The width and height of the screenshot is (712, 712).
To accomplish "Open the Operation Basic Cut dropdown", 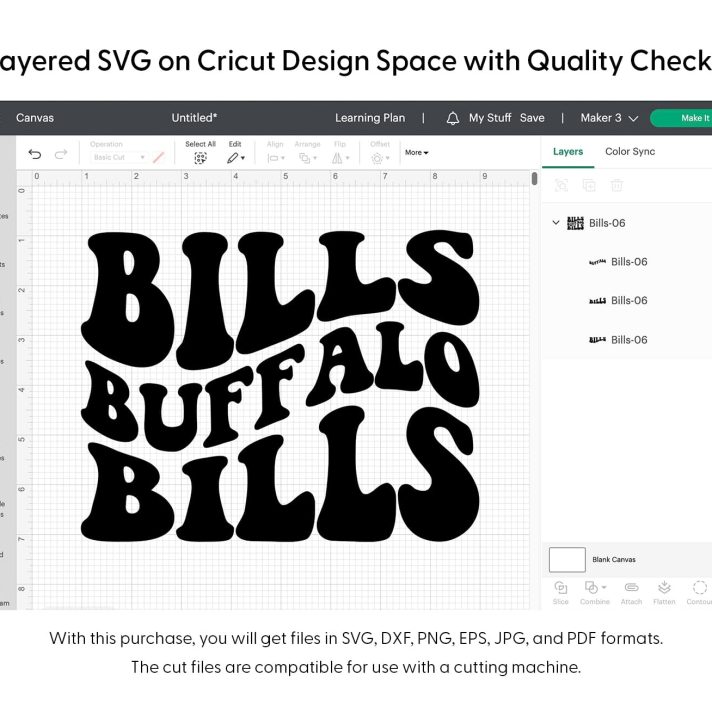I will (x=119, y=157).
